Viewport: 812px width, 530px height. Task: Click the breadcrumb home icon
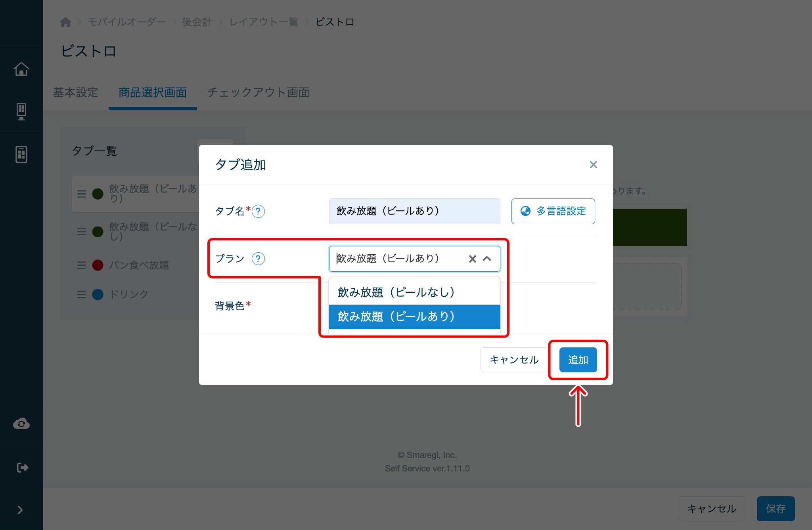[65, 22]
